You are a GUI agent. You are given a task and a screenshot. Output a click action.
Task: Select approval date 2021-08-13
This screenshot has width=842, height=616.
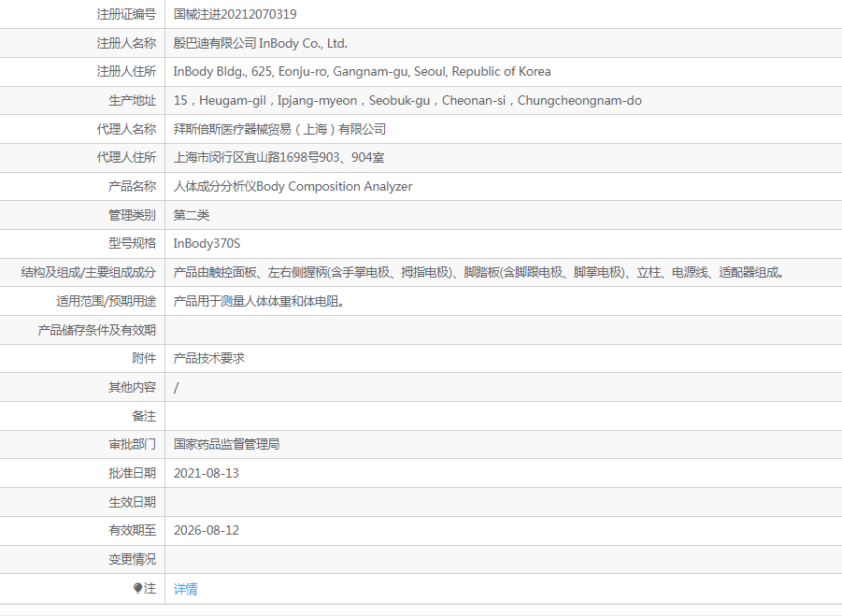pos(207,473)
